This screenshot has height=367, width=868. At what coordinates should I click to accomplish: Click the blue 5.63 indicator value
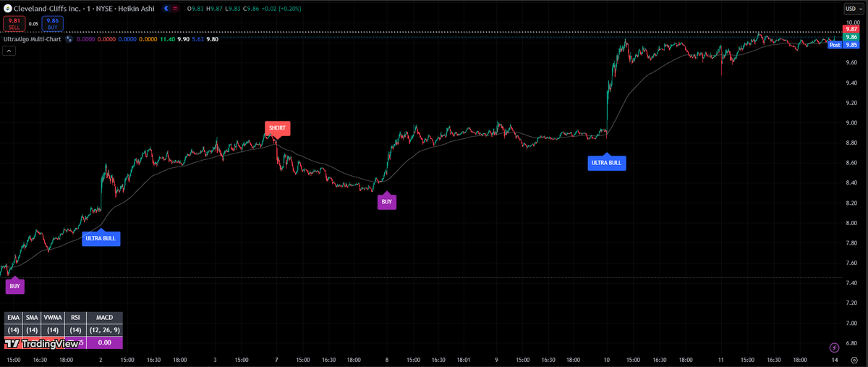(197, 40)
